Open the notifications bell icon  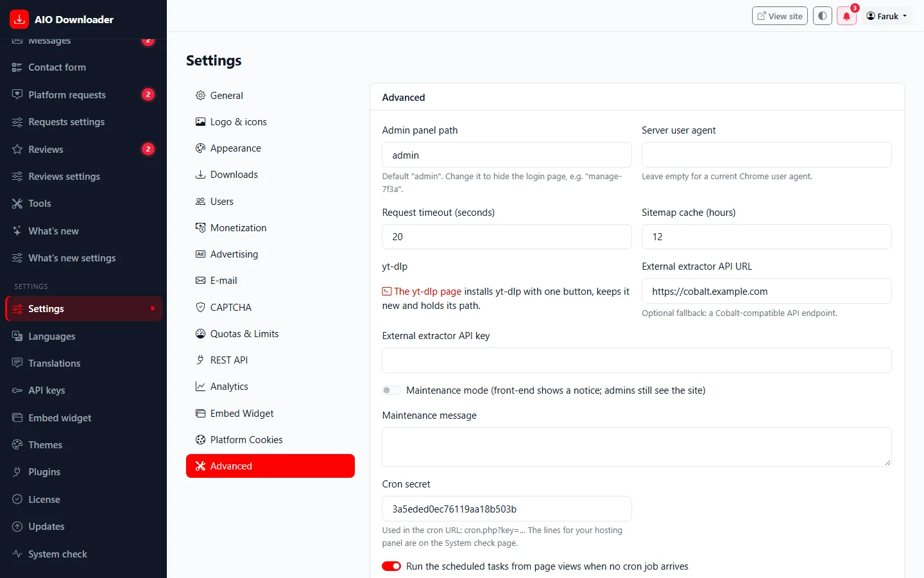click(846, 16)
